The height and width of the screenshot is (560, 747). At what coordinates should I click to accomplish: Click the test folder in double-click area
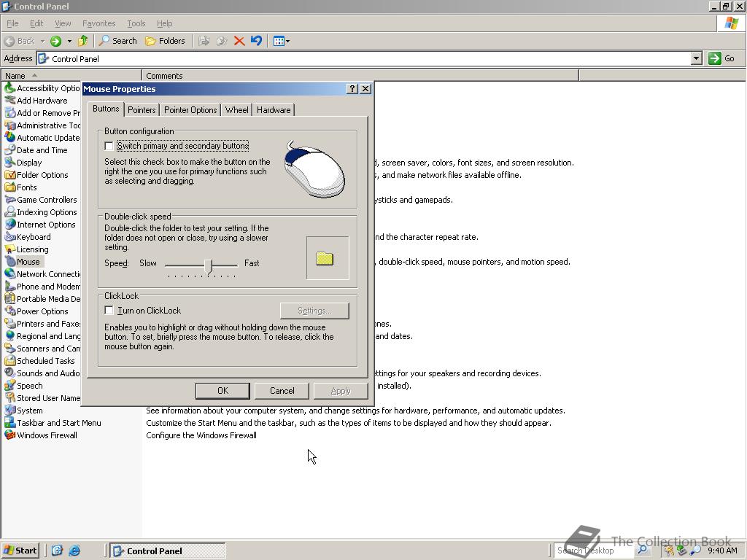[x=325, y=259]
